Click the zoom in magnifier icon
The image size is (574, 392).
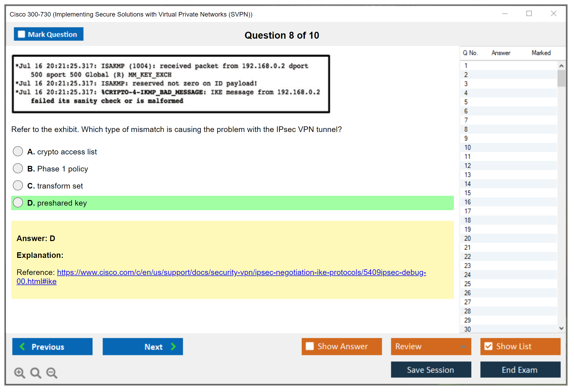[x=19, y=373]
